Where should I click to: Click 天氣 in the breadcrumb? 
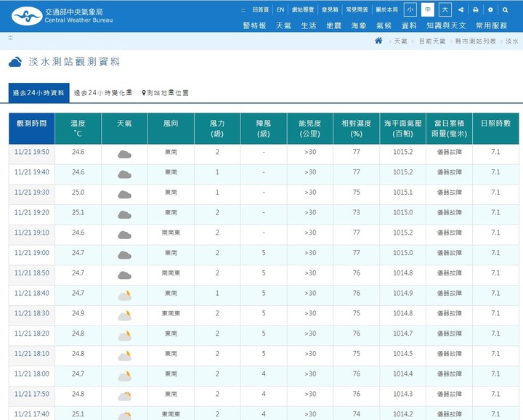(x=400, y=41)
